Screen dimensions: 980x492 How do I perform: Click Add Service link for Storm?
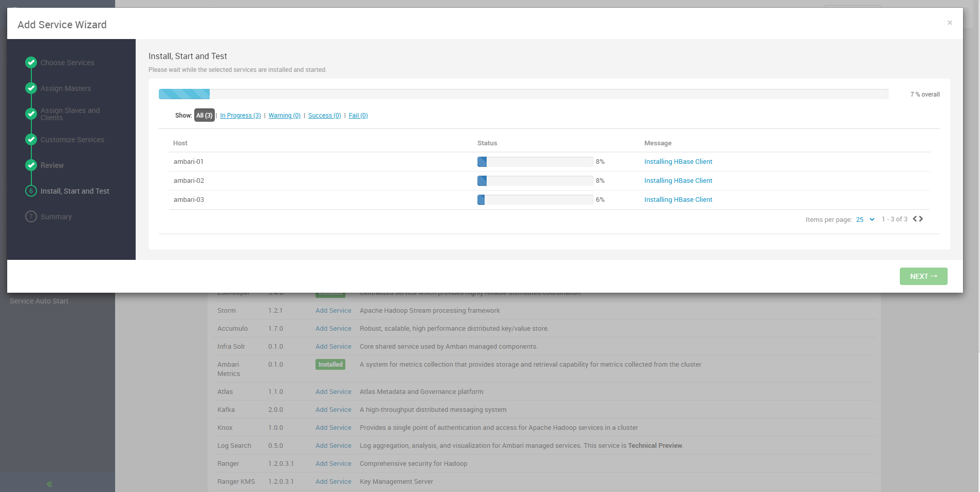tap(334, 311)
